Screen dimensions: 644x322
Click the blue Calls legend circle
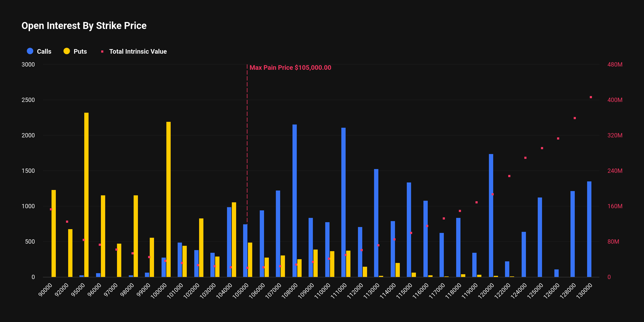point(30,51)
